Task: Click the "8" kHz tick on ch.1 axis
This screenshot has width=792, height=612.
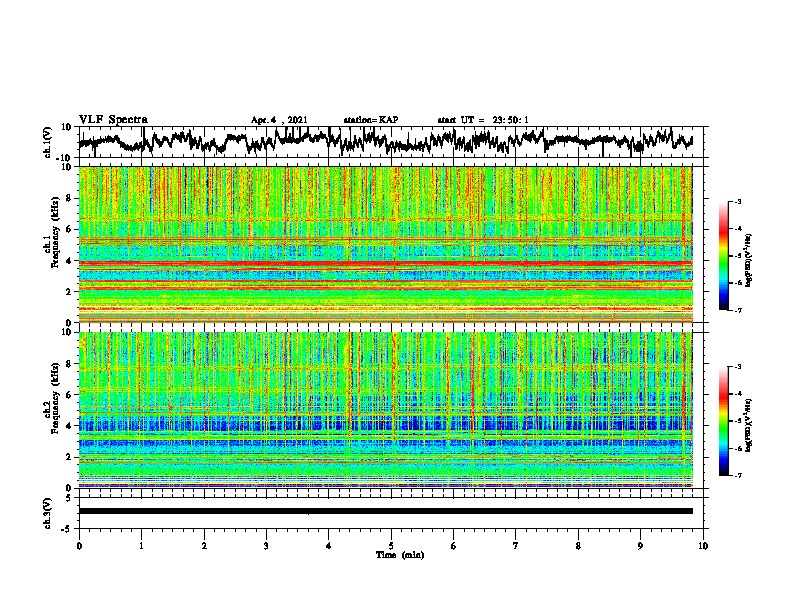Action: pos(70,198)
